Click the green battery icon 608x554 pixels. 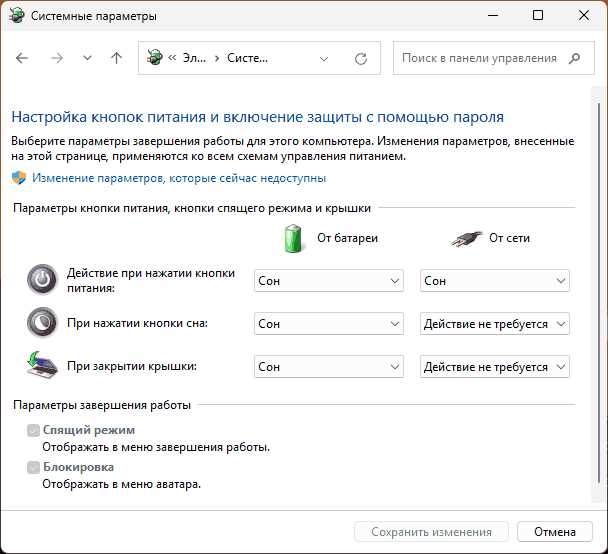[293, 238]
